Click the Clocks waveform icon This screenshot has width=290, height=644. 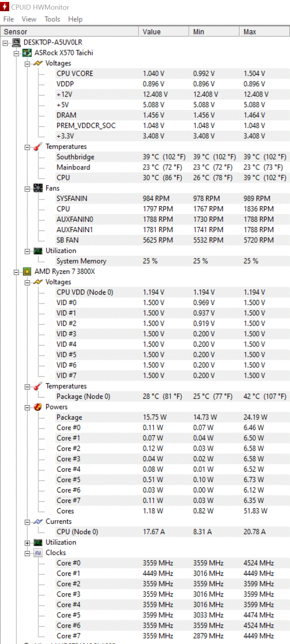click(38, 553)
